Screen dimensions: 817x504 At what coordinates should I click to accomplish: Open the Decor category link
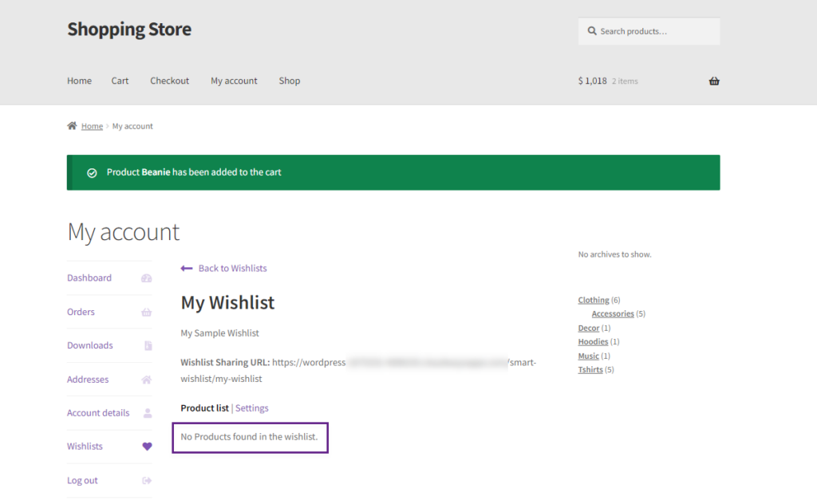(x=589, y=328)
